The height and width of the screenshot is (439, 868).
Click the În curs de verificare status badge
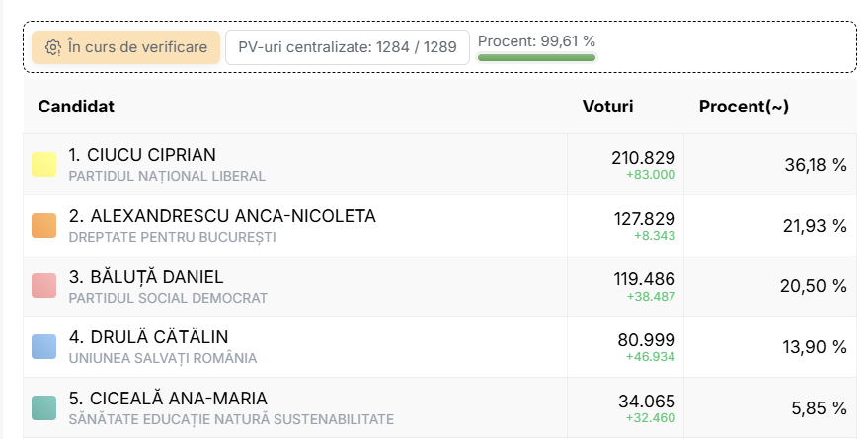[x=125, y=47]
